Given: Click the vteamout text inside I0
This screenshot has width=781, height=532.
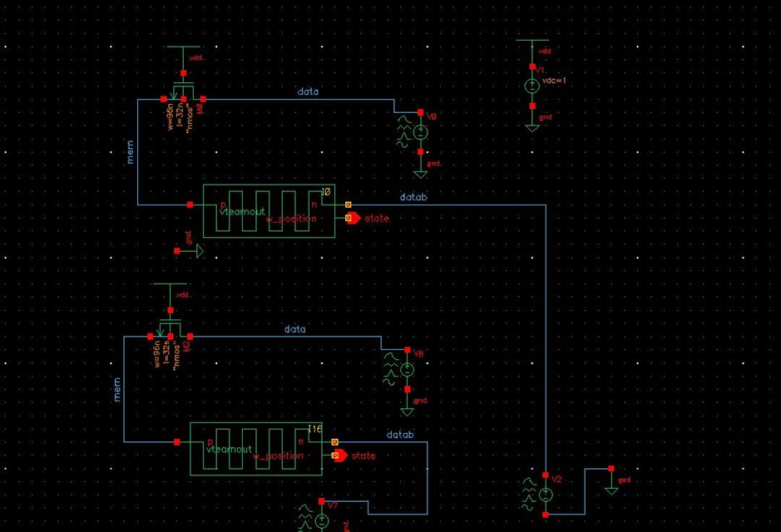Looking at the screenshot, I should 242,211.
